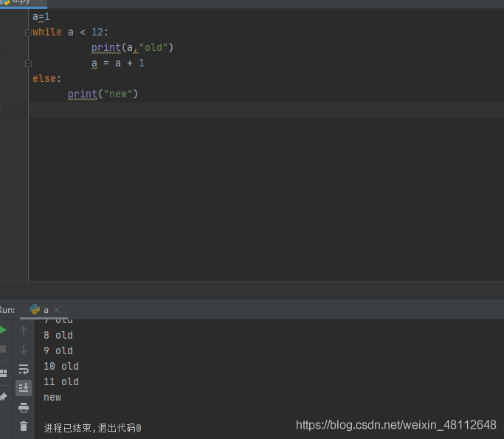Click the 'Run:' panel label
Viewport: 504px width, 439px height.
point(7,310)
